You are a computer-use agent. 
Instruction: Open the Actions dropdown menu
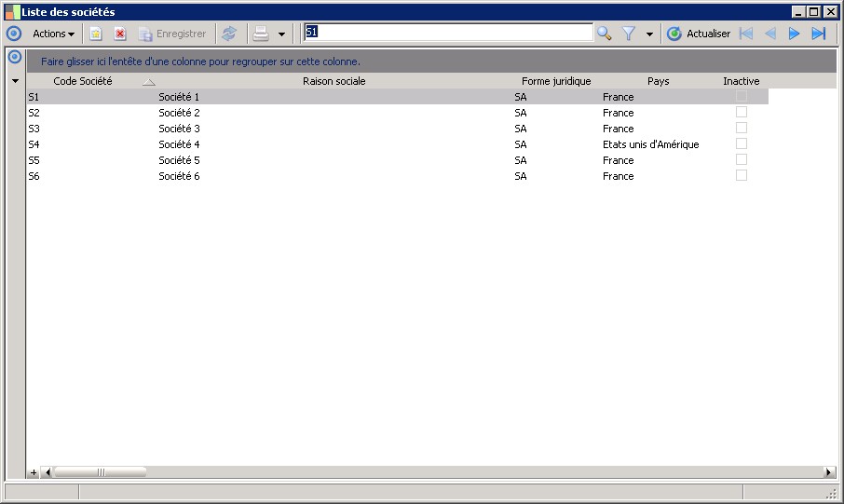coord(53,34)
